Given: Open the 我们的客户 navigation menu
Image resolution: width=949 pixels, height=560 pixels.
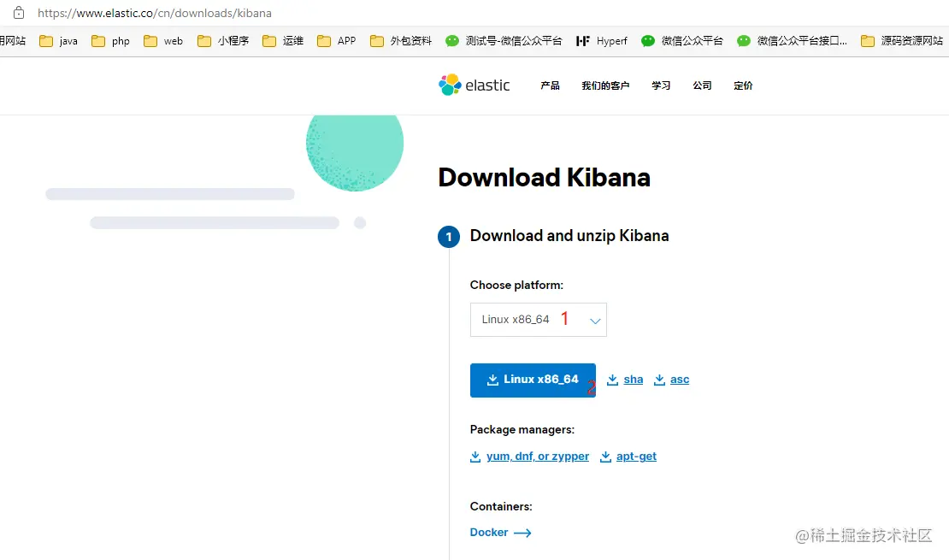Looking at the screenshot, I should (x=605, y=86).
